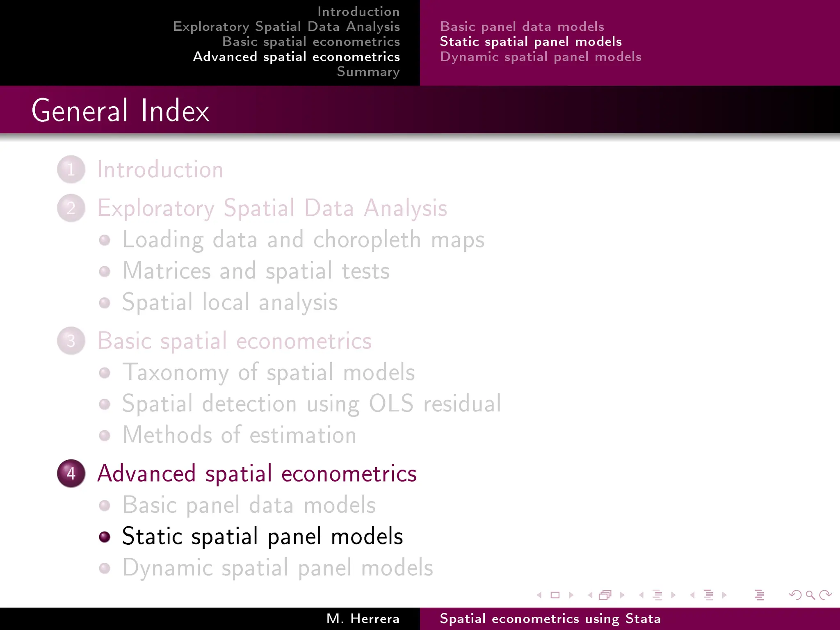
Task: Open Loading data and choropleth maps entry
Action: coord(304,240)
